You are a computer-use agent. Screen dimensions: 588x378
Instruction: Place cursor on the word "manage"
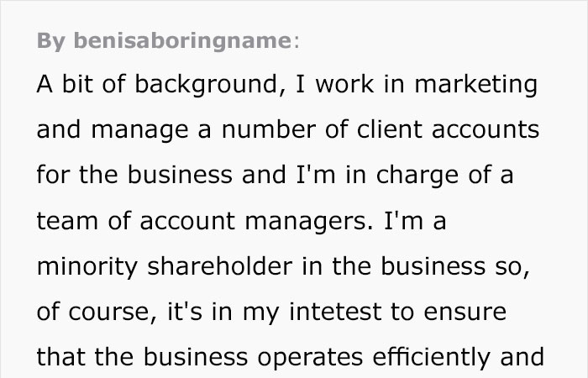point(139,130)
